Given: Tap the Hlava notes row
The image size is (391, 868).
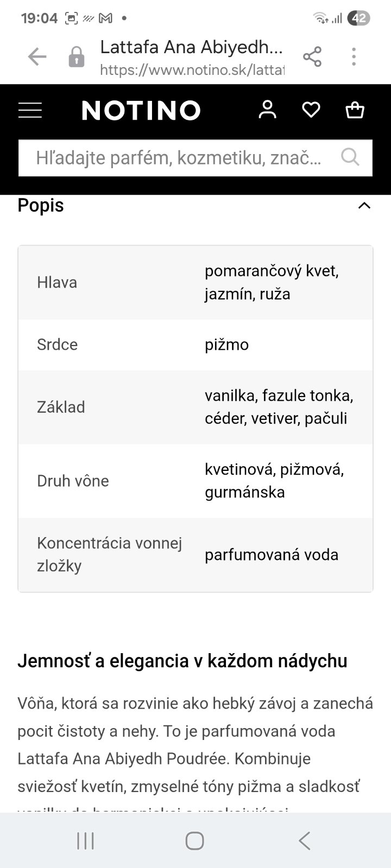Looking at the screenshot, I should (195, 283).
